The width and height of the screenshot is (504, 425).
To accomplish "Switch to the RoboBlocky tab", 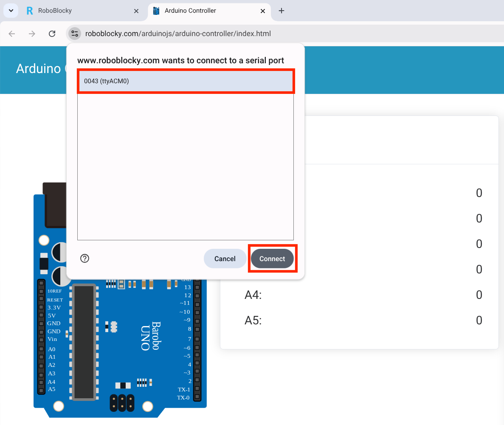I will pos(76,11).
